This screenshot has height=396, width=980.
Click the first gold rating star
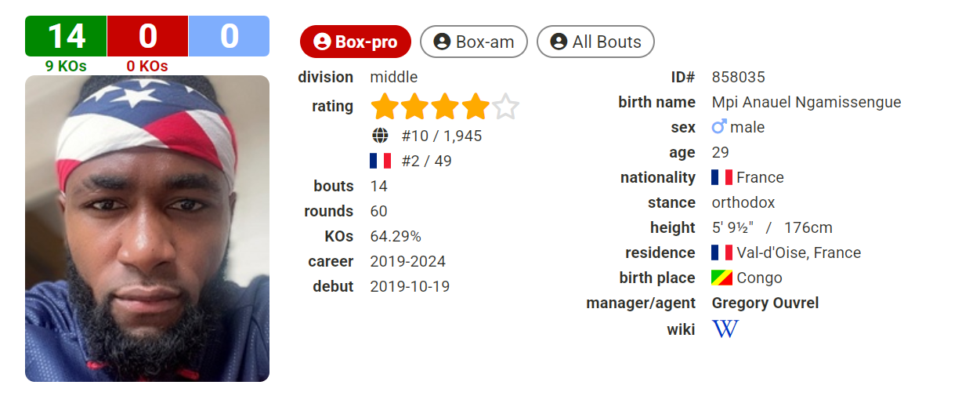385,106
